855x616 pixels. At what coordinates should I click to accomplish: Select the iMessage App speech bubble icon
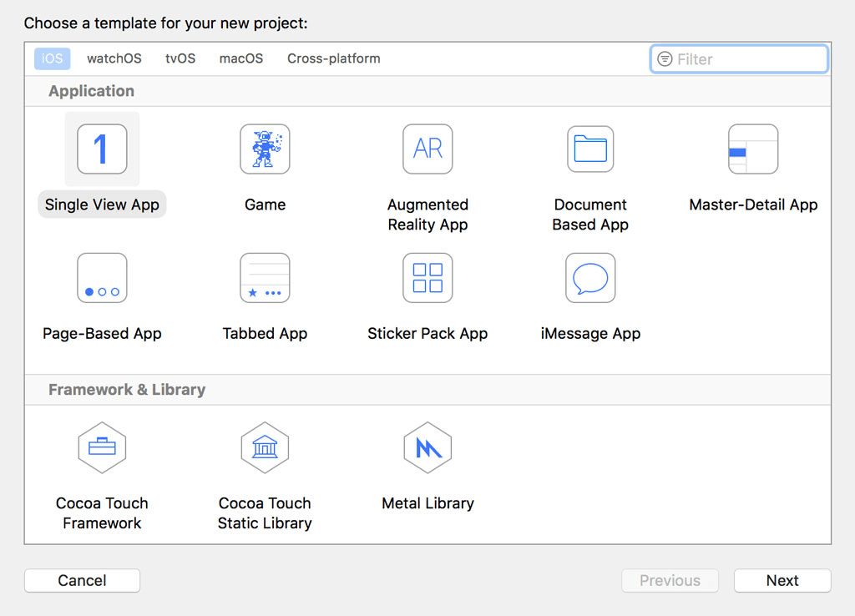[x=590, y=277]
